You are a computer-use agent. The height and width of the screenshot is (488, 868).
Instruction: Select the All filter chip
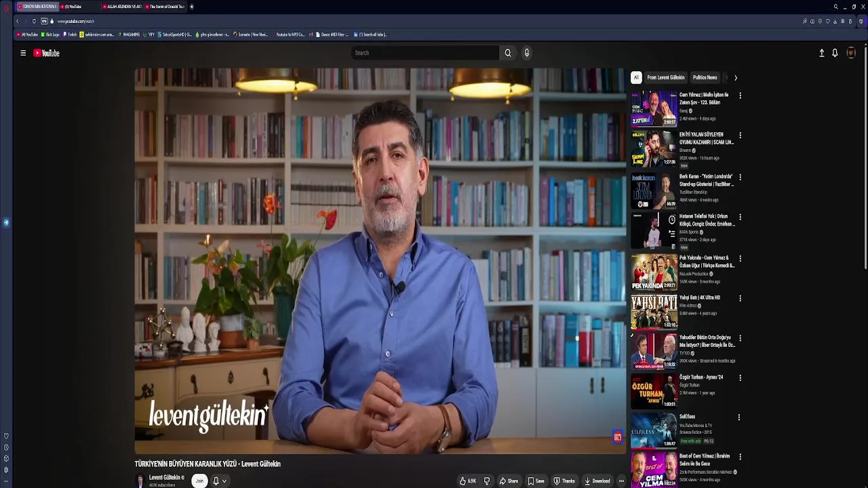pos(636,77)
